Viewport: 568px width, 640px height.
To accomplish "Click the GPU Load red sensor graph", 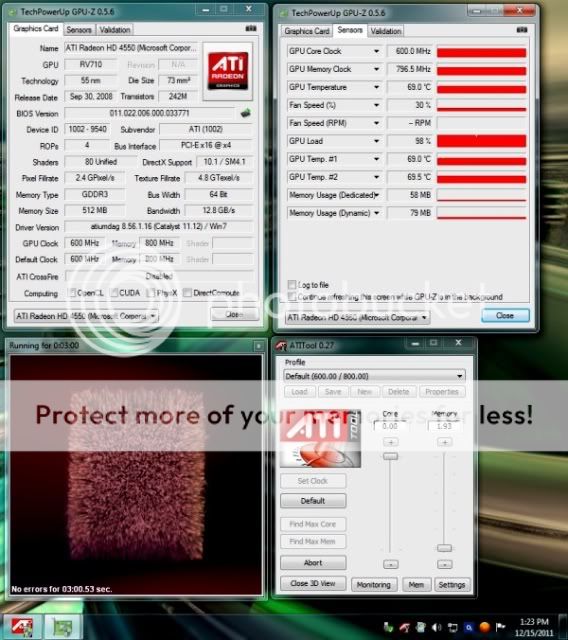I will pyautogui.click(x=481, y=141).
